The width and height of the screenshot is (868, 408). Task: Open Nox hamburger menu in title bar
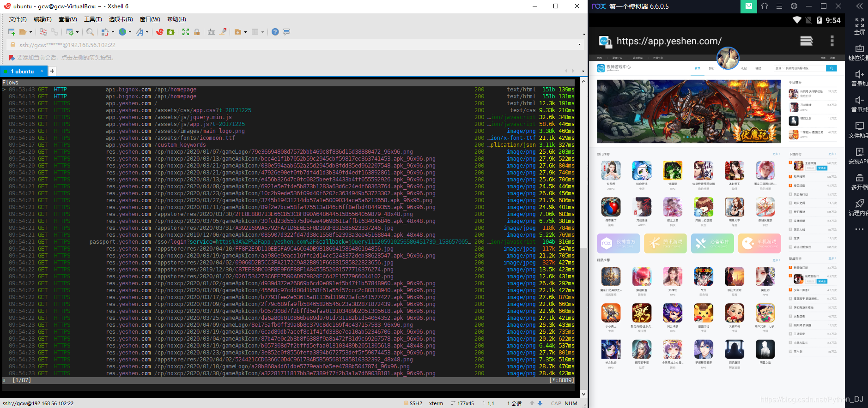tap(779, 6)
